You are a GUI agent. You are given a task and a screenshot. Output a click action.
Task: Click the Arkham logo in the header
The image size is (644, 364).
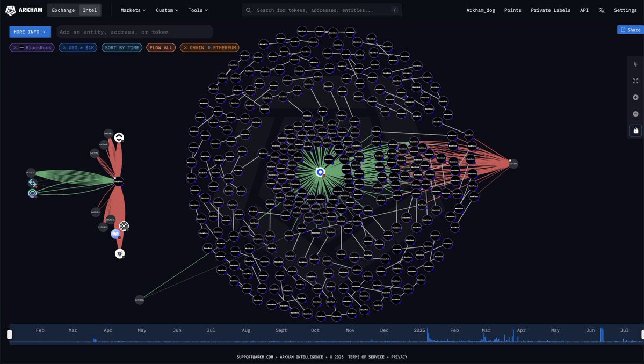[24, 10]
